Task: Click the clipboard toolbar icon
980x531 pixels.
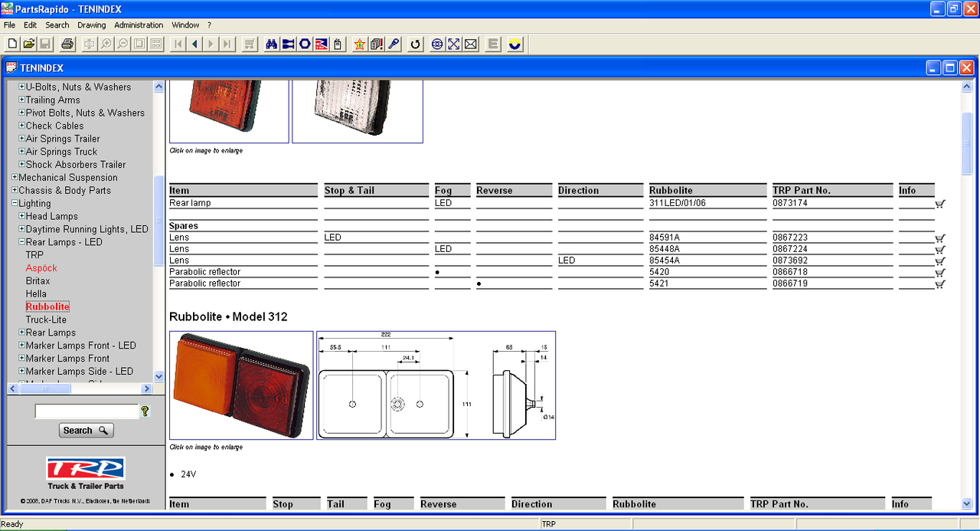Action: 338,44
